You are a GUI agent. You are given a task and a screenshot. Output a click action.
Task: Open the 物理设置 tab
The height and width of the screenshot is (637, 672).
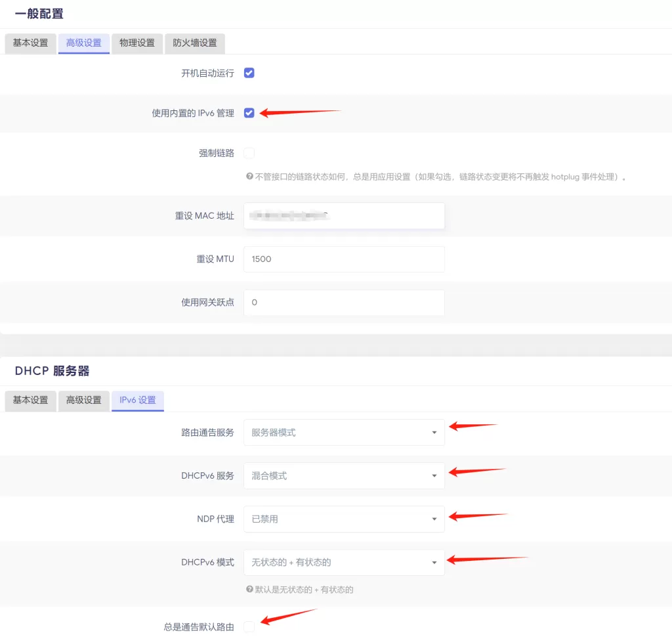(137, 43)
